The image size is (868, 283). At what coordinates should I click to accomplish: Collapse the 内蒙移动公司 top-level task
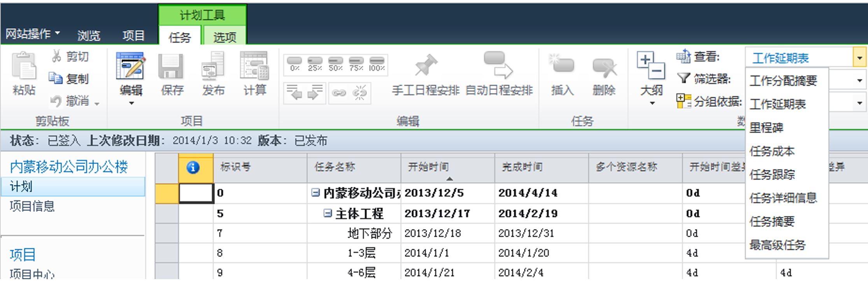tap(316, 192)
